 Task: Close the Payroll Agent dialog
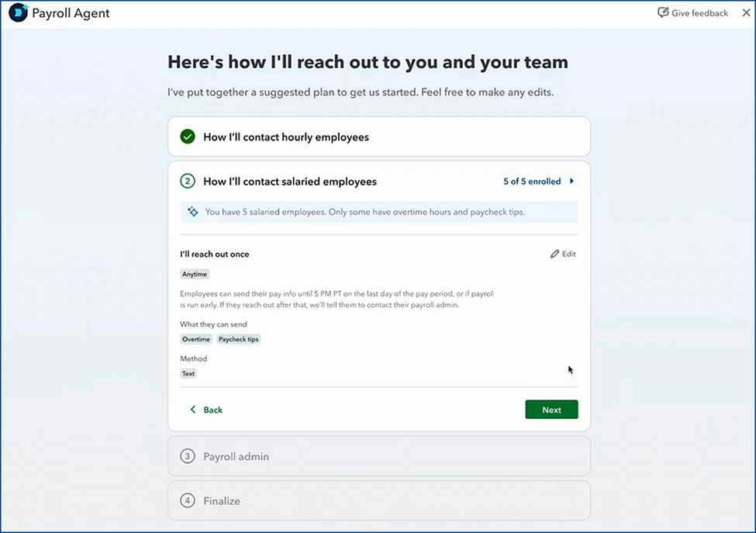point(746,13)
